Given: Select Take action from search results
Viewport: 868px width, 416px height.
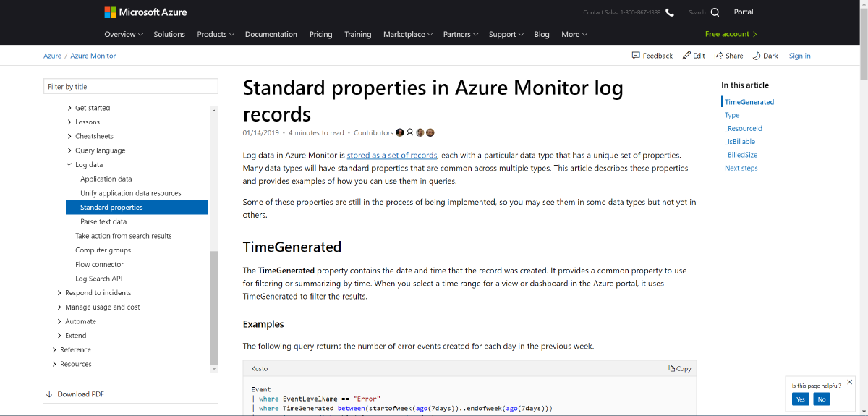Looking at the screenshot, I should point(124,236).
